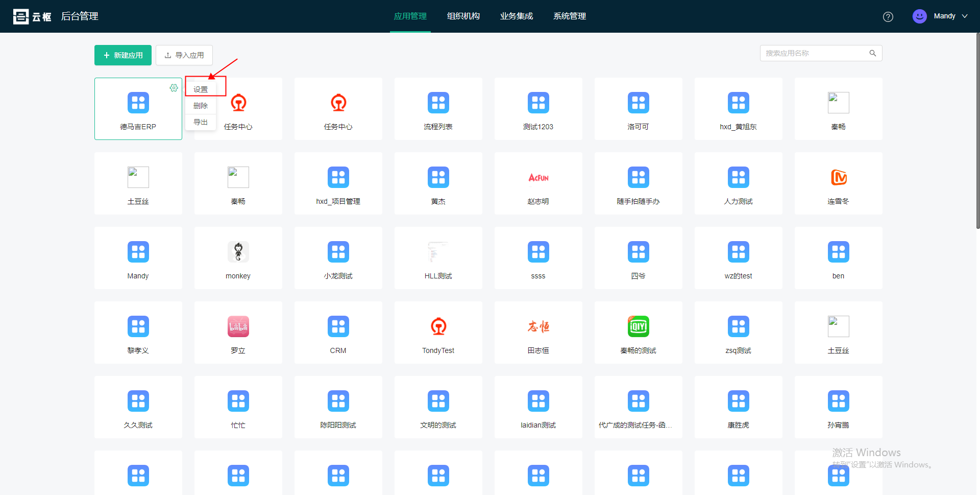Open the hxd_项目管理 app icon
The height and width of the screenshot is (495, 980).
338,177
